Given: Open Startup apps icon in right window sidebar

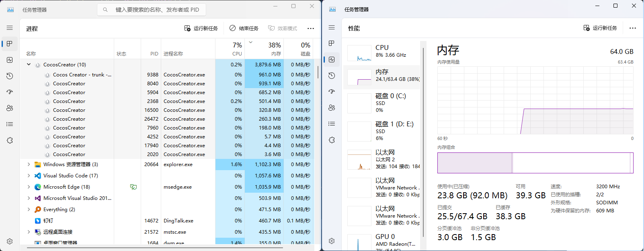Looking at the screenshot, I should (x=332, y=91).
